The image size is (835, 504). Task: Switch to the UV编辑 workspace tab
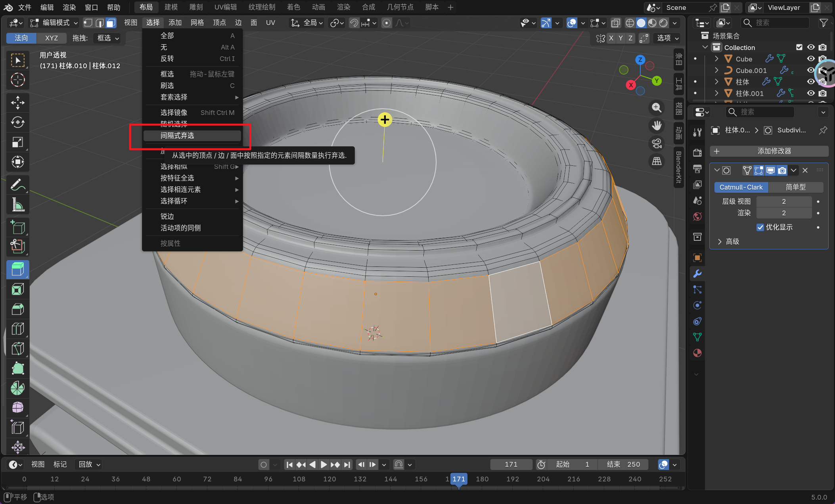click(225, 7)
